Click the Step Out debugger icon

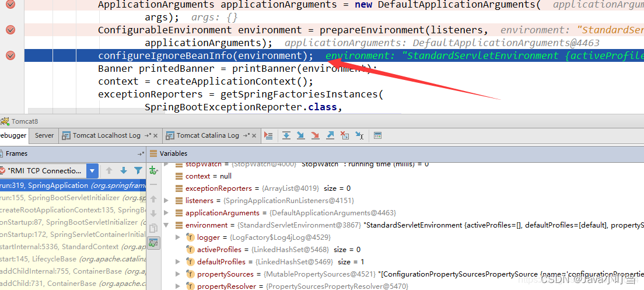click(330, 135)
